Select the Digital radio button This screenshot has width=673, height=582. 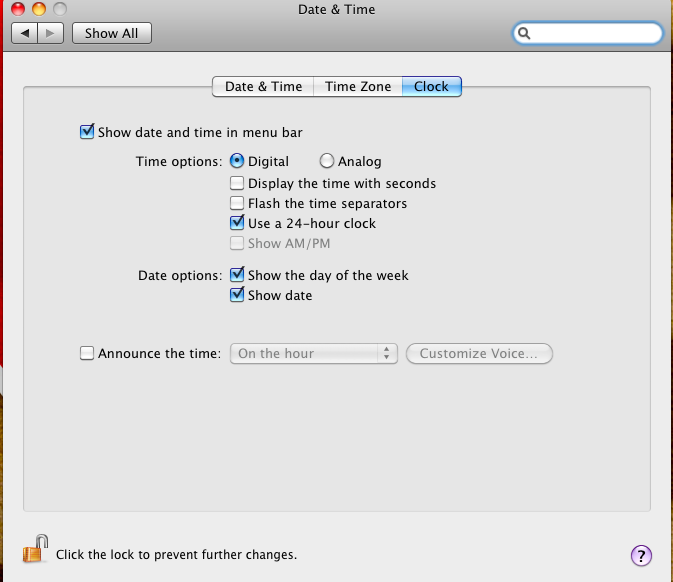coord(237,161)
